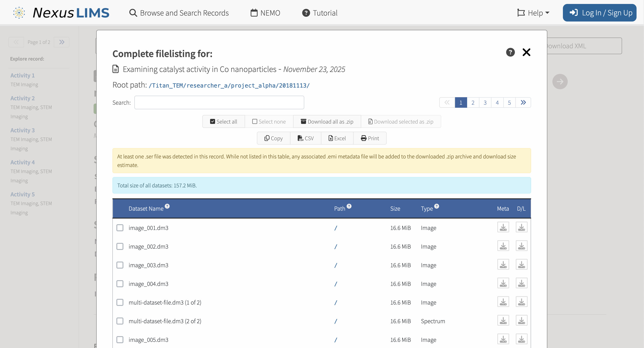Export the table as CSV

306,138
